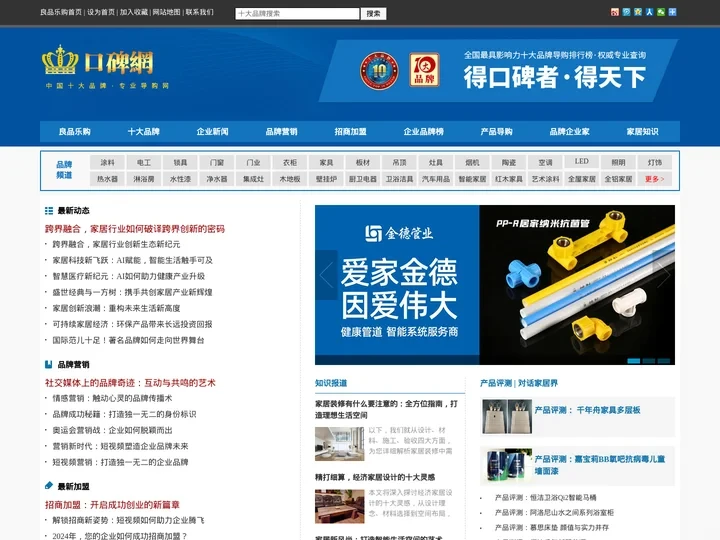Select 涂料 brand channel
Viewport: 720px width, 540px height.
pyautogui.click(x=107, y=162)
